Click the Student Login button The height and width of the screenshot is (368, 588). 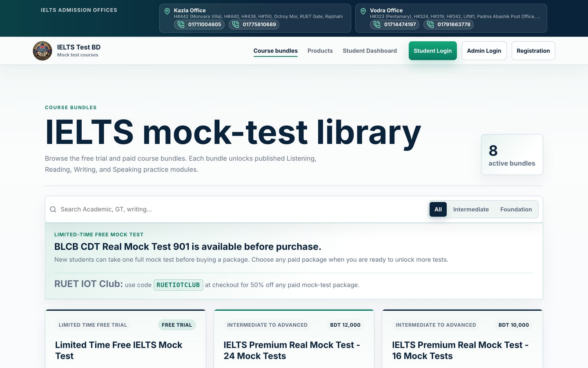(433, 51)
